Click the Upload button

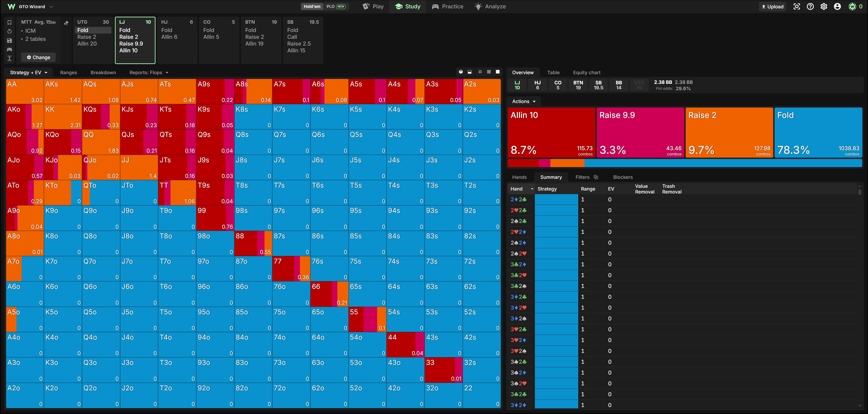pos(773,6)
